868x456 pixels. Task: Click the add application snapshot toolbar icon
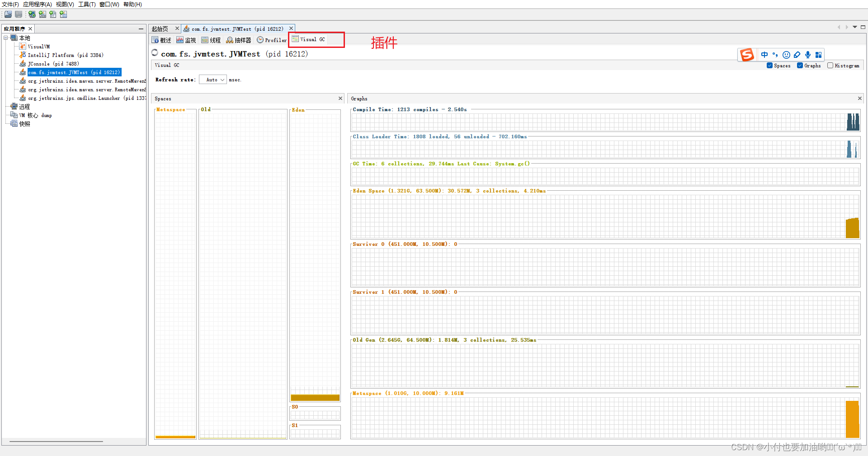click(x=63, y=14)
